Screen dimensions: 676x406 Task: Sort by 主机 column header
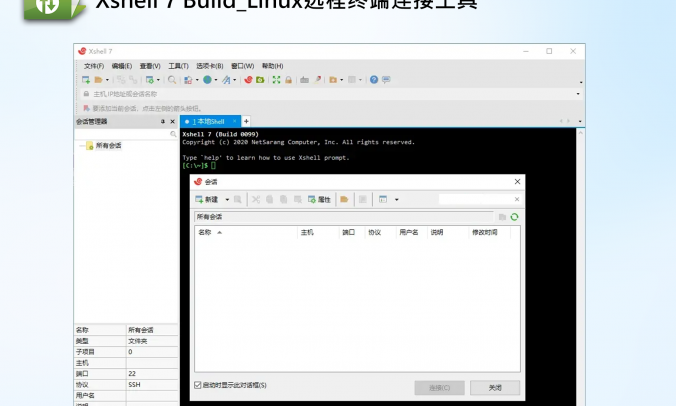point(318,232)
